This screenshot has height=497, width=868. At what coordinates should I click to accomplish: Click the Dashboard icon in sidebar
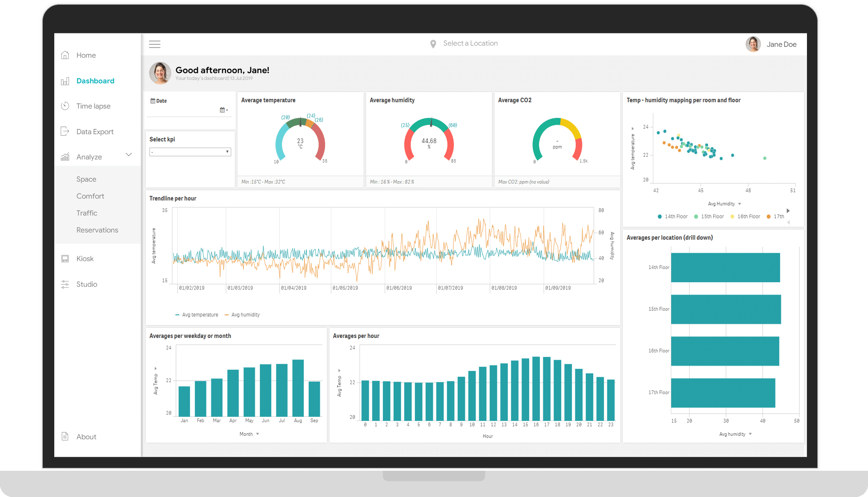click(65, 80)
